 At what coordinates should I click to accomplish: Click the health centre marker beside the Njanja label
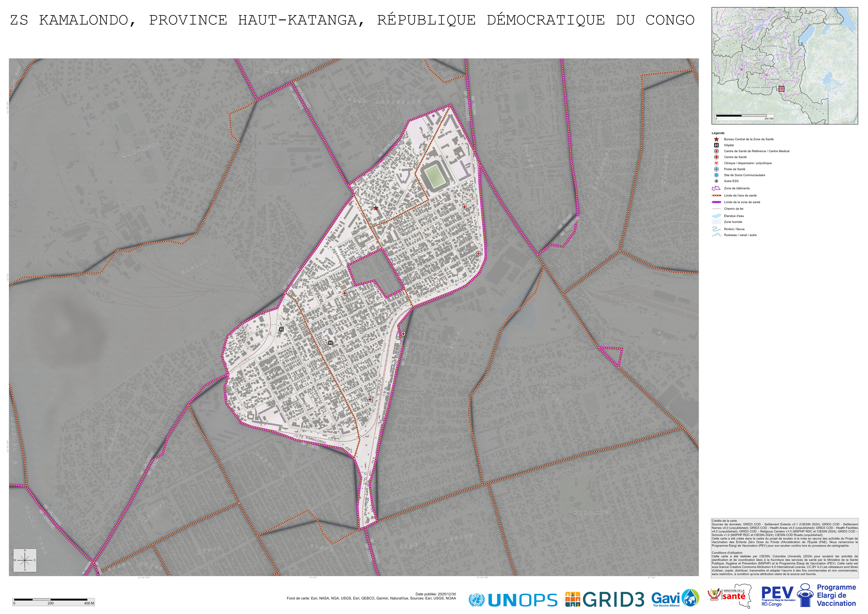point(403,334)
